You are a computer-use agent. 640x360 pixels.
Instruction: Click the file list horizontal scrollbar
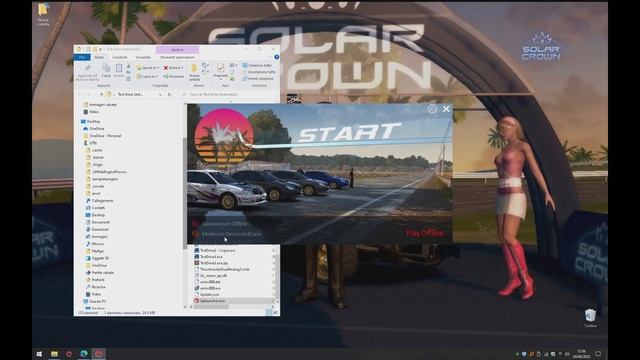(210, 307)
